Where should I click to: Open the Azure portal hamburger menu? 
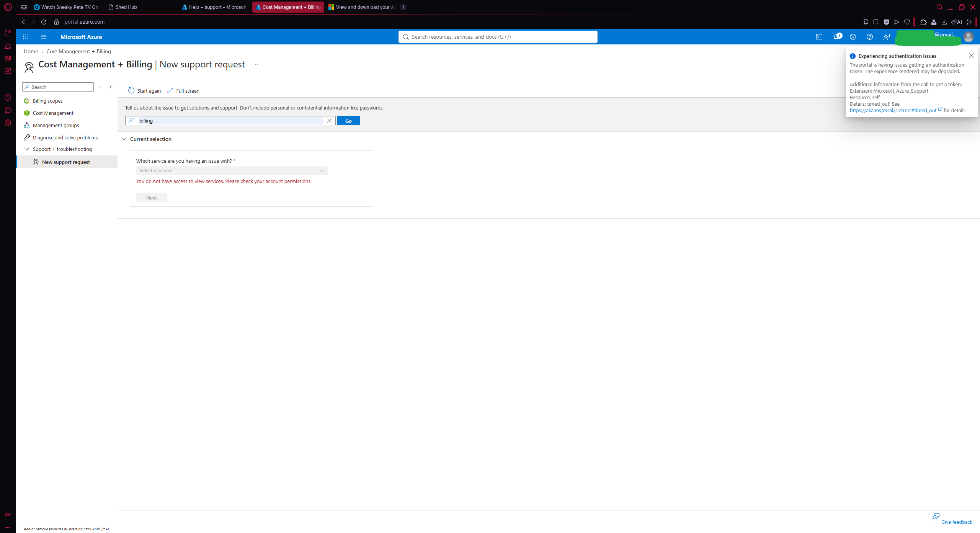(44, 37)
